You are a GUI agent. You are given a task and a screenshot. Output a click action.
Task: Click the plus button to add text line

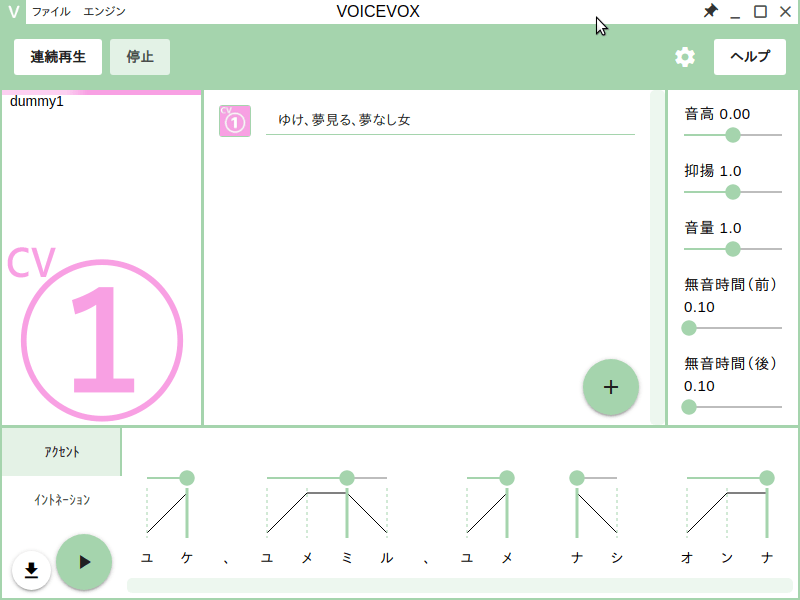[611, 387]
